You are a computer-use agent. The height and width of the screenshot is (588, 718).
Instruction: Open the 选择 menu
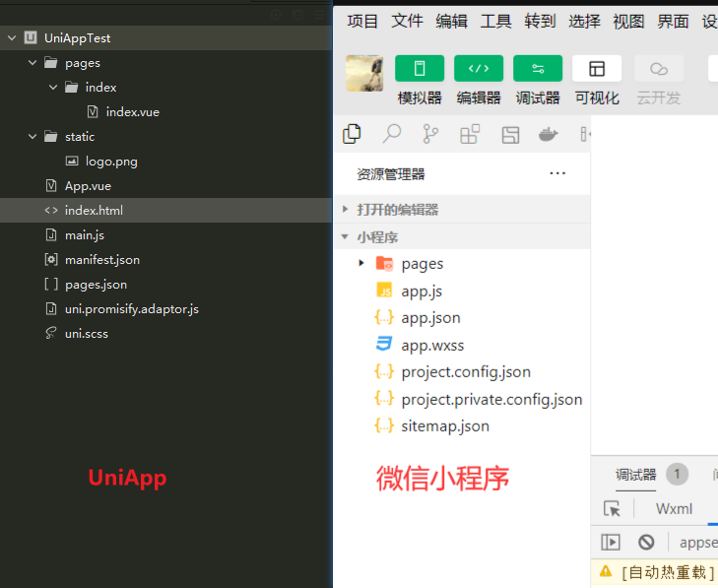click(x=584, y=21)
